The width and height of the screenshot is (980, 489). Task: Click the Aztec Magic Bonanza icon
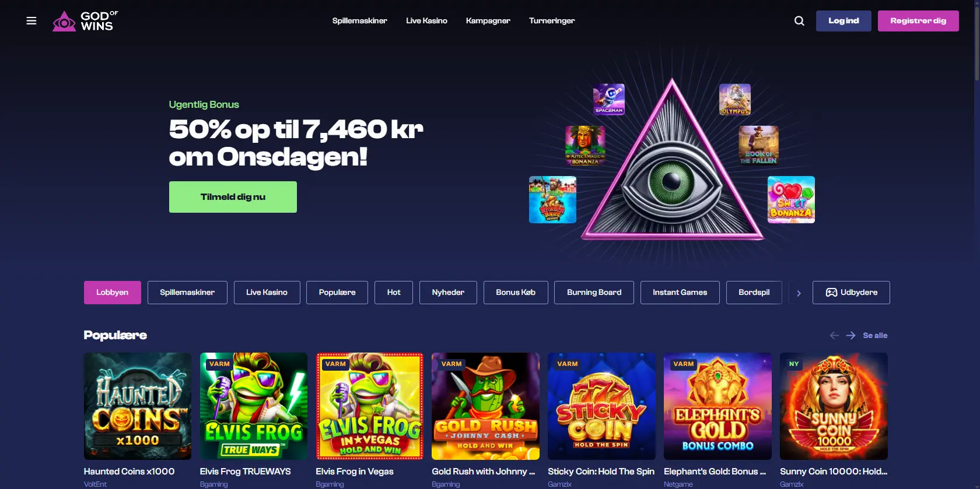(585, 146)
